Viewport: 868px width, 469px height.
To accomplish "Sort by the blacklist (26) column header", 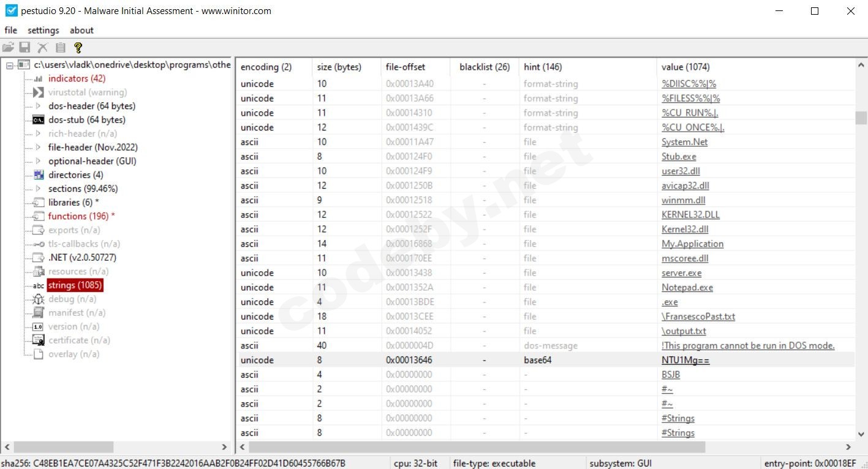I will pos(485,67).
